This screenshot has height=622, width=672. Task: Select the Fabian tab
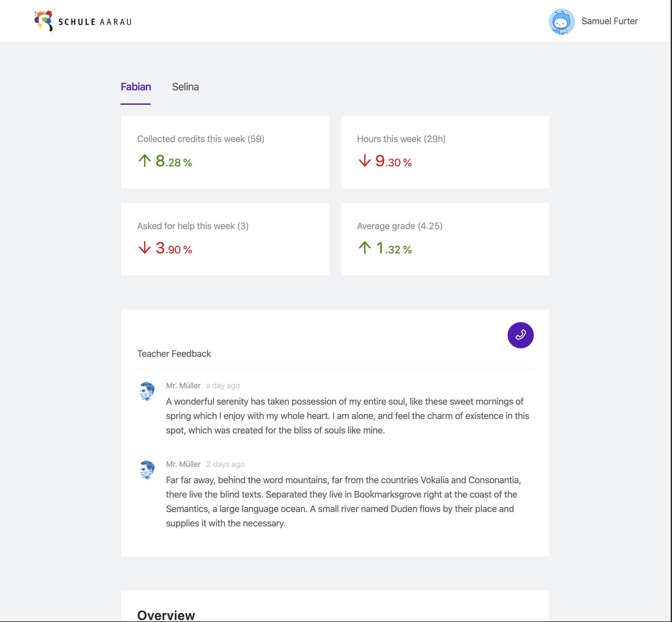136,87
